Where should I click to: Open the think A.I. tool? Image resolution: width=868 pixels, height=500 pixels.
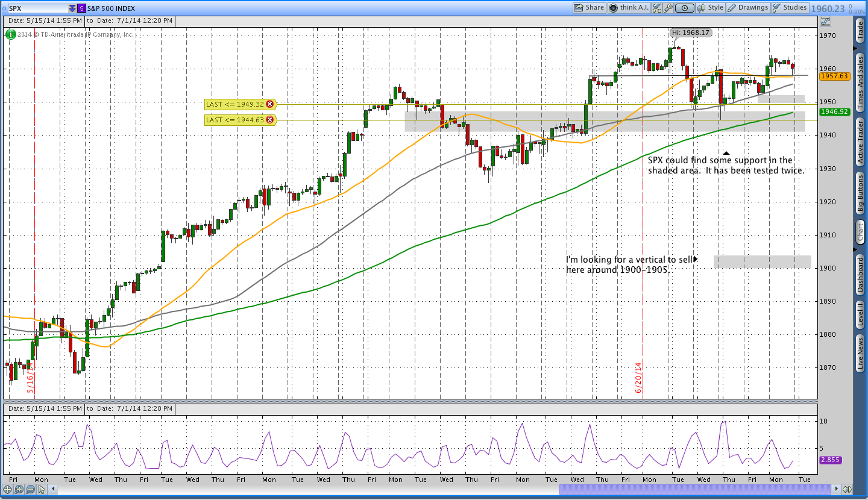tap(627, 8)
